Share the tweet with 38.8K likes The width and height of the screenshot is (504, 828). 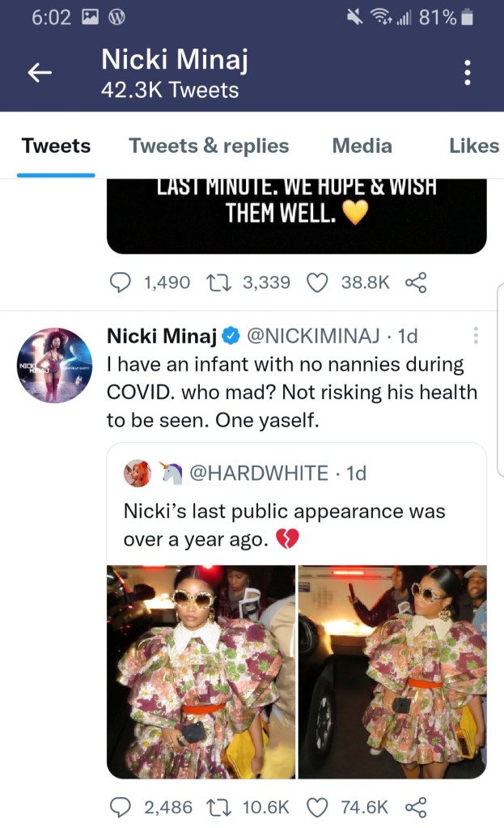click(x=415, y=282)
